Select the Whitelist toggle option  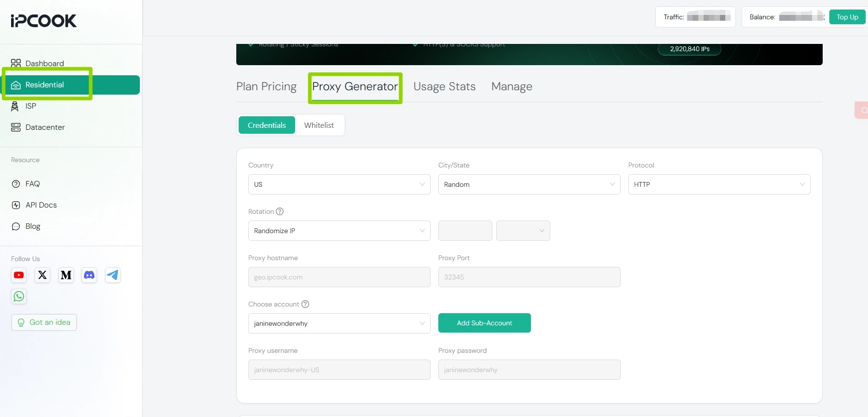coord(319,125)
